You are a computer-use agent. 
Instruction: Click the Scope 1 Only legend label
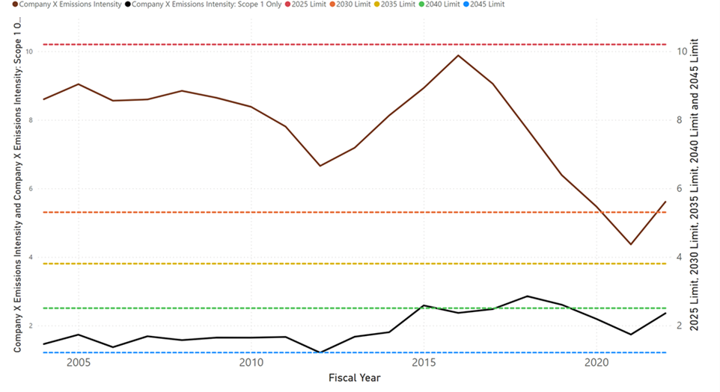coord(206,4)
